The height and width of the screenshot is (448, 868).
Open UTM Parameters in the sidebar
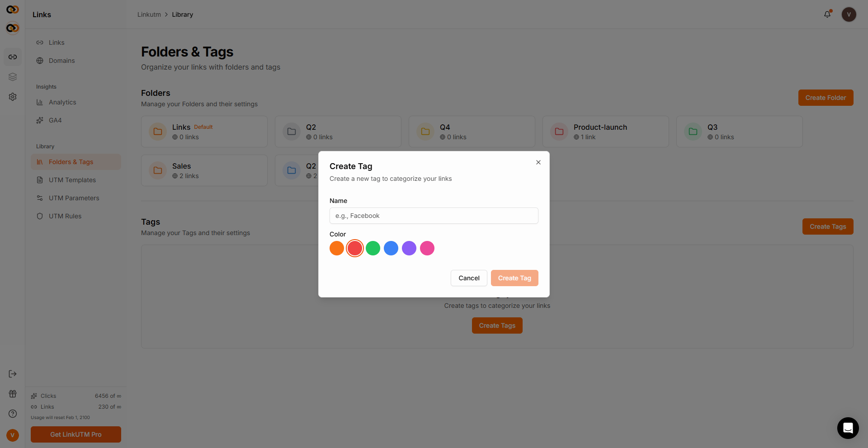76,198
